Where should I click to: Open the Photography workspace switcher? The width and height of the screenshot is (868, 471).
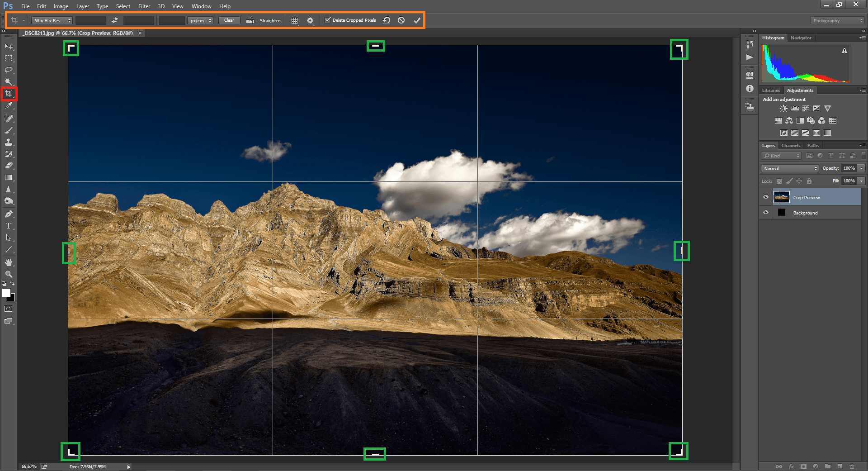coord(837,20)
